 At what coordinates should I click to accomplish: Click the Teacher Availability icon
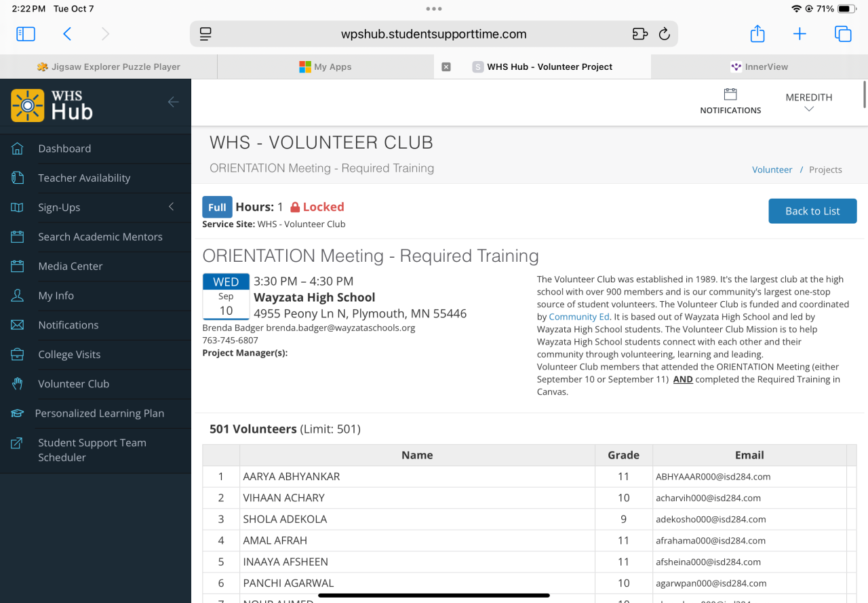point(18,178)
